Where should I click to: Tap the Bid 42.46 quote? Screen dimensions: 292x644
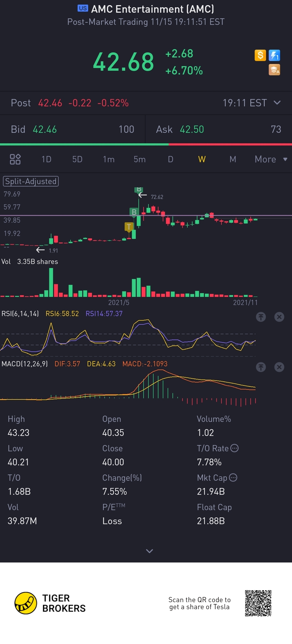point(72,129)
